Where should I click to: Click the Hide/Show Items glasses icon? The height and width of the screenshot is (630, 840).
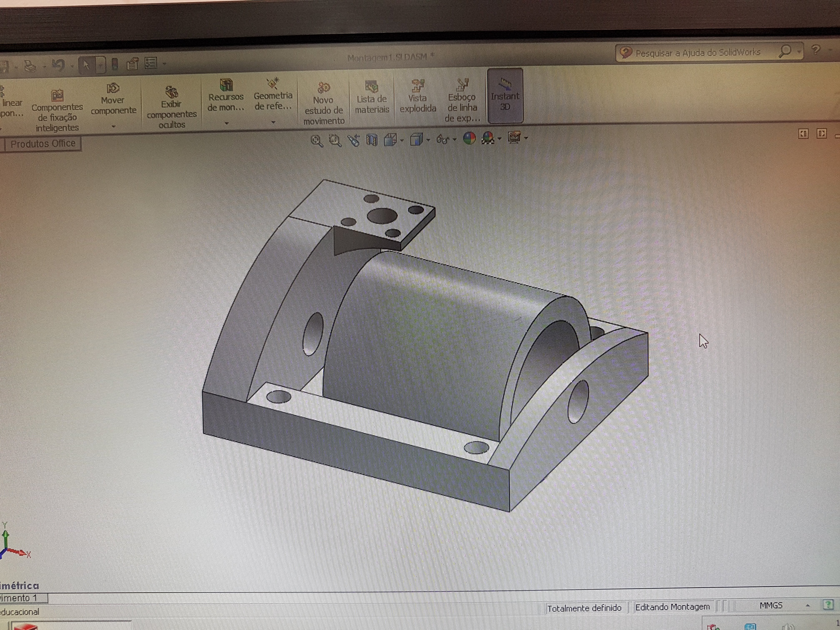442,139
